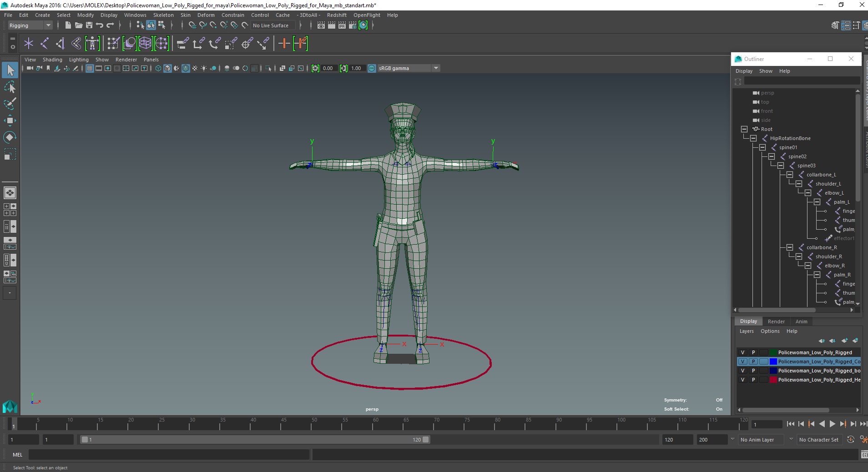Open the Skin menu
Viewport: 868px width, 472px height.
[185, 15]
